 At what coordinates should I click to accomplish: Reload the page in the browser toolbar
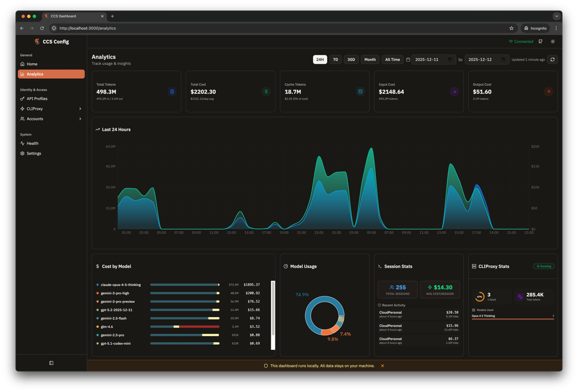tap(42, 28)
